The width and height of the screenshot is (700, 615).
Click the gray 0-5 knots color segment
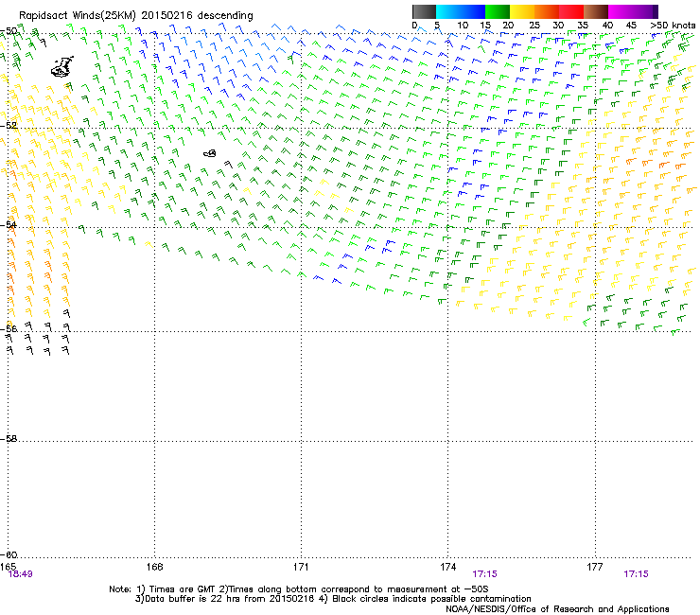(424, 11)
